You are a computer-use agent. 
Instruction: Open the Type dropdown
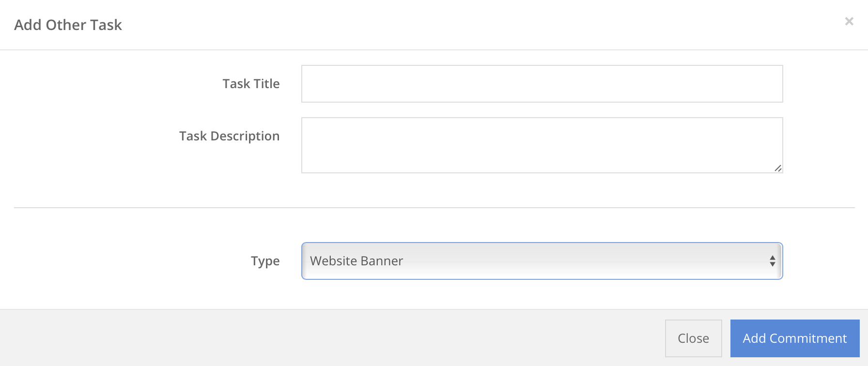[x=542, y=261]
